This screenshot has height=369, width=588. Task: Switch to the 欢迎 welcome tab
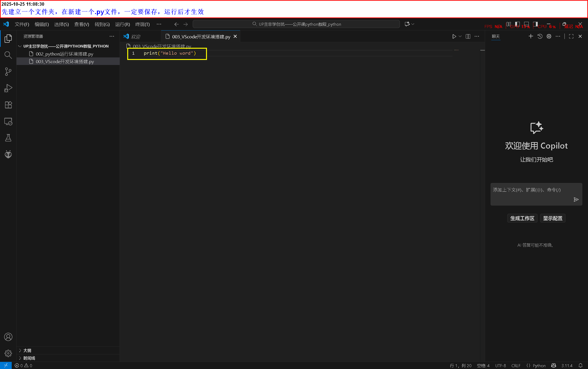pyautogui.click(x=136, y=37)
